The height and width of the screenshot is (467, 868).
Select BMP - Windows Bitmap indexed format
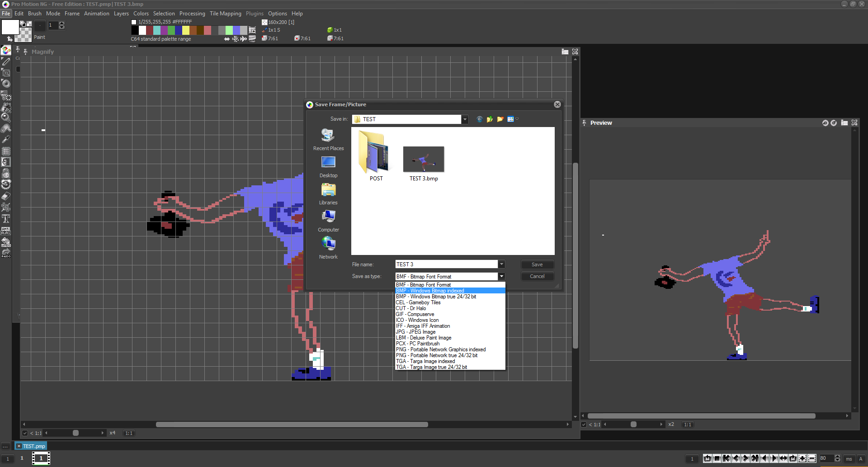tap(450, 291)
